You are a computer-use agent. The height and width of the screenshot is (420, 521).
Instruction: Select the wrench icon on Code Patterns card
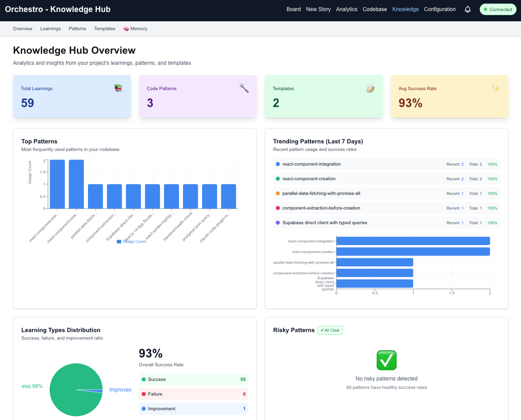(x=244, y=88)
